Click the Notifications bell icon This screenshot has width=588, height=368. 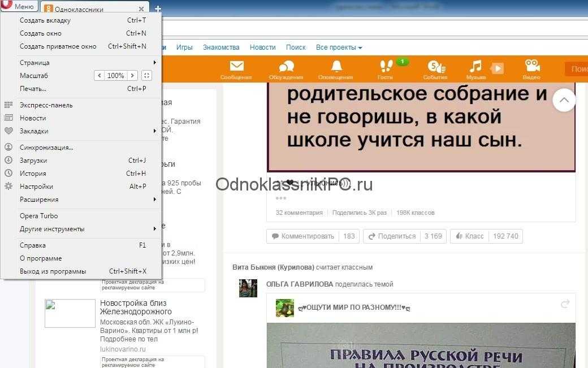pos(336,67)
